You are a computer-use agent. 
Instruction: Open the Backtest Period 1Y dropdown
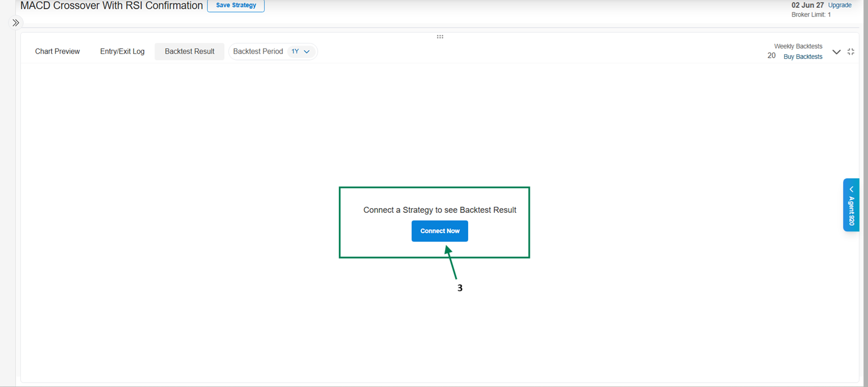point(301,51)
